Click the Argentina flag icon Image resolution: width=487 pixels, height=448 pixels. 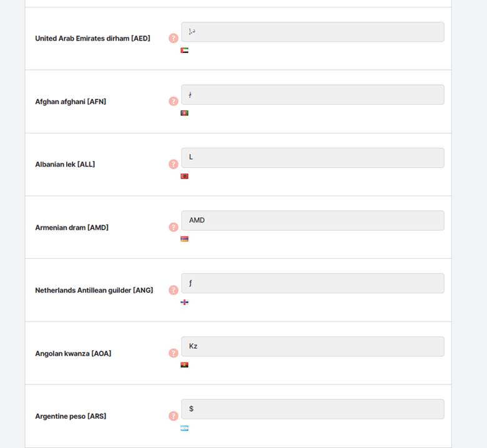pos(184,428)
